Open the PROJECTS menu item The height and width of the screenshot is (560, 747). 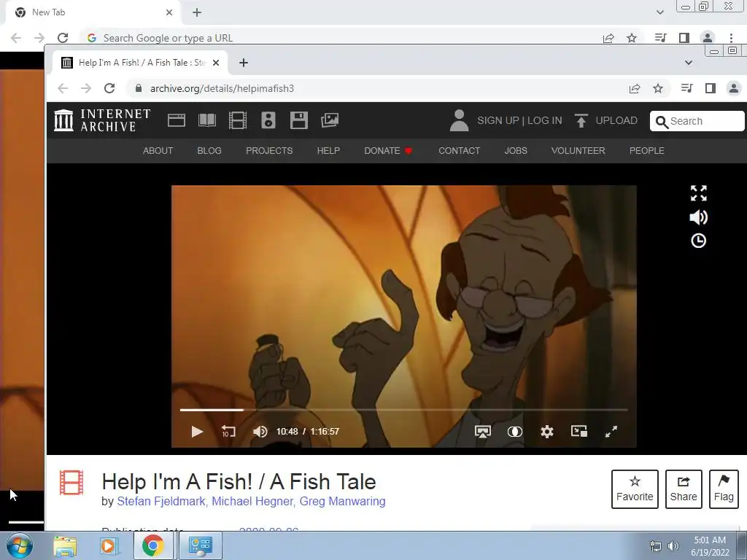tap(269, 150)
